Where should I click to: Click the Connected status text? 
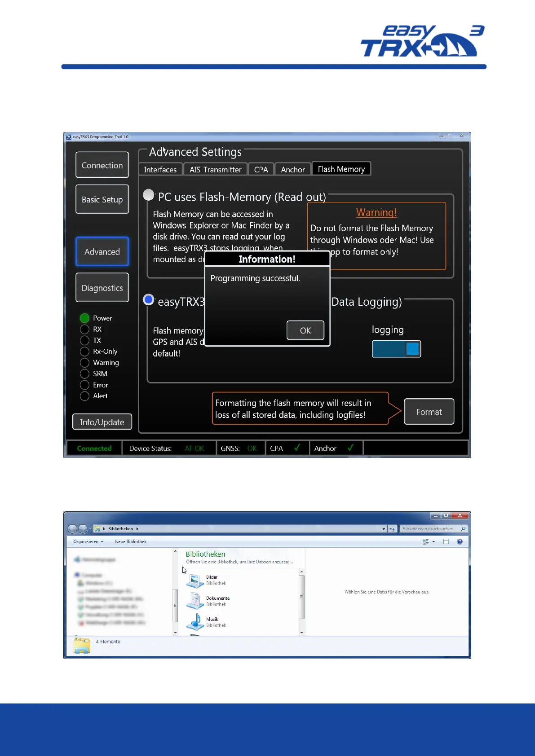(94, 448)
